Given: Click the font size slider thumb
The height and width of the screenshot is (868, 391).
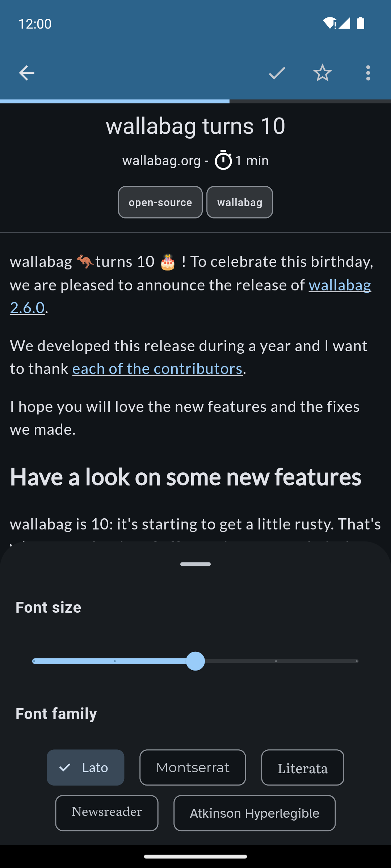Looking at the screenshot, I should pyautogui.click(x=195, y=661).
